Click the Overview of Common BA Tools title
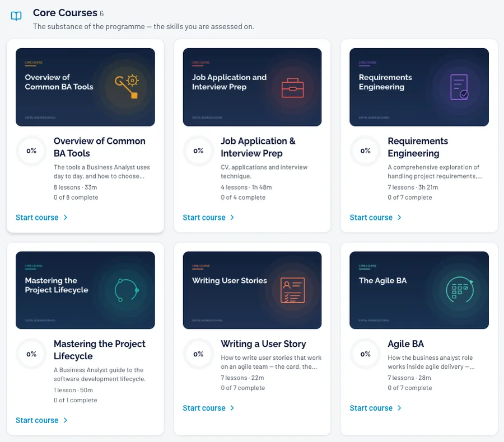 coord(100,147)
